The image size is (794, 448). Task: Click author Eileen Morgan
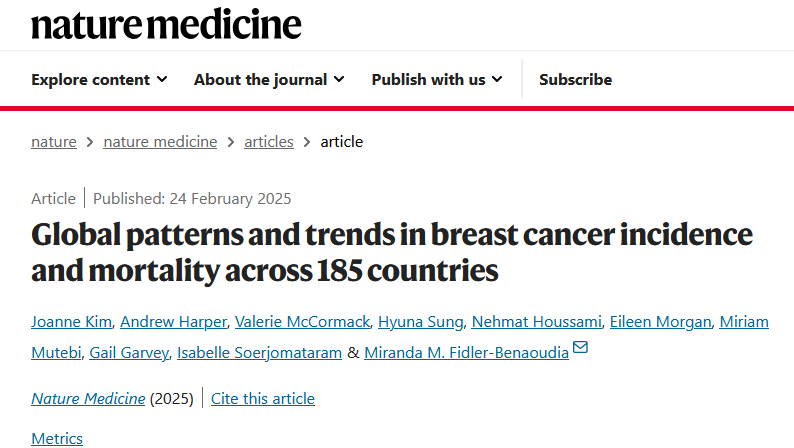click(660, 321)
